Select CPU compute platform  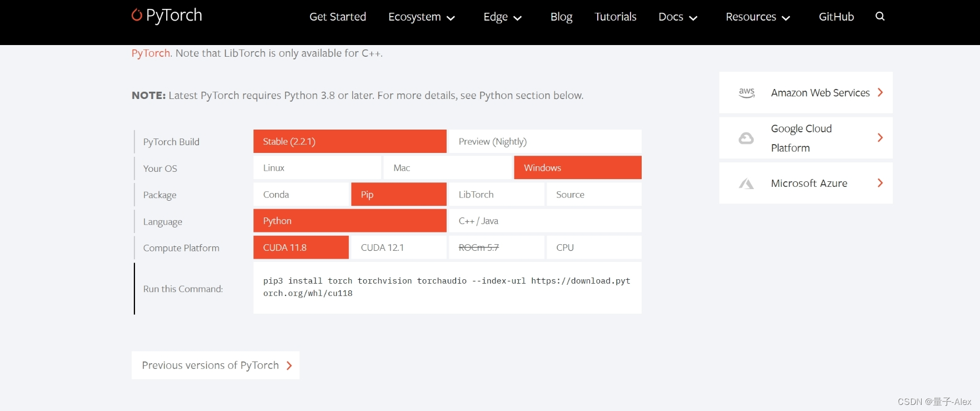594,247
